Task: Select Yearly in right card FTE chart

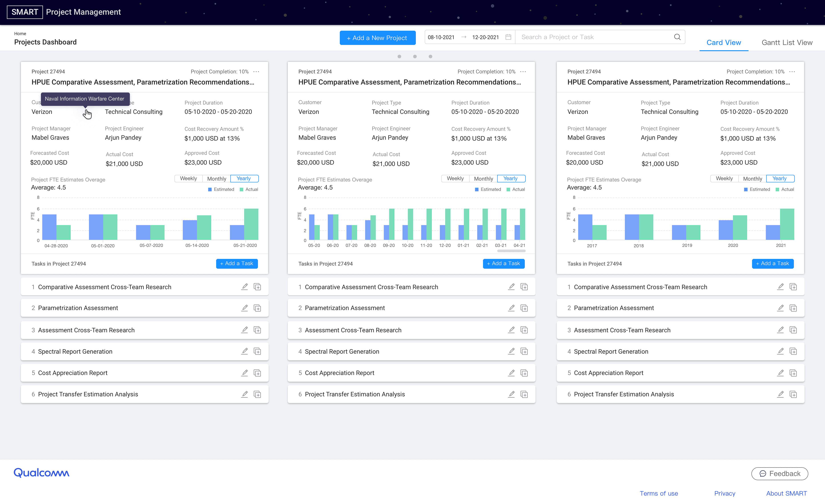Action: pyautogui.click(x=780, y=179)
